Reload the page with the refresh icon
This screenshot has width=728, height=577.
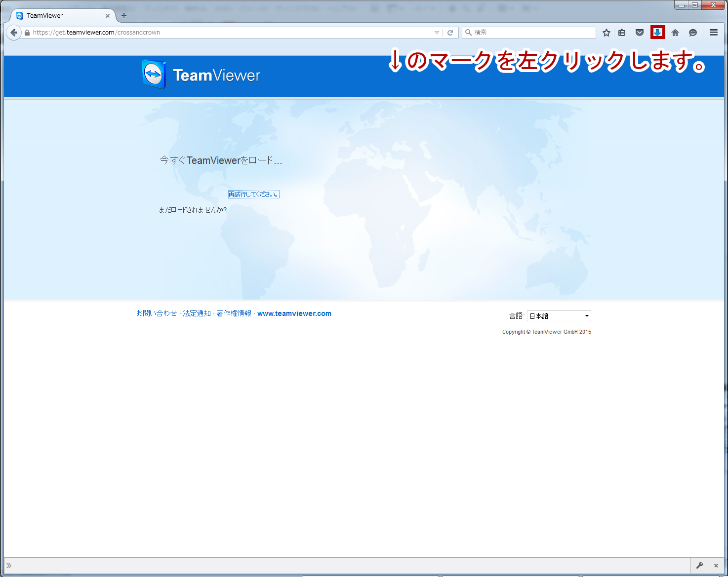tap(450, 33)
